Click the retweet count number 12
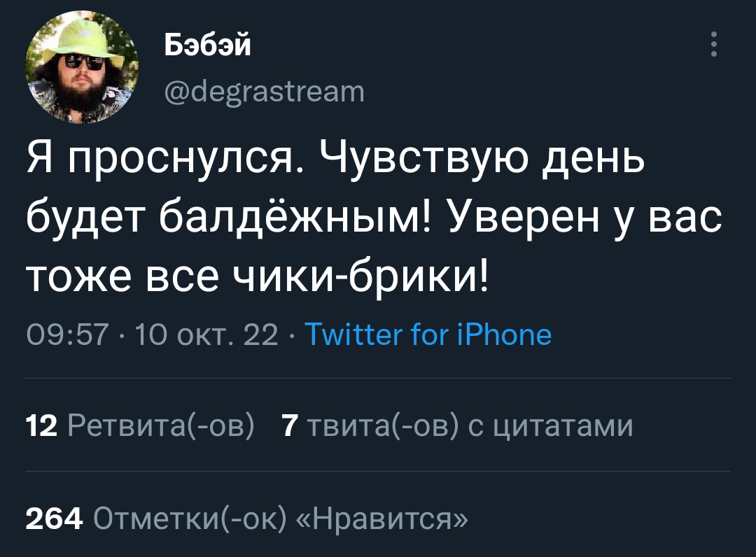The height and width of the screenshot is (557, 756). click(x=40, y=425)
